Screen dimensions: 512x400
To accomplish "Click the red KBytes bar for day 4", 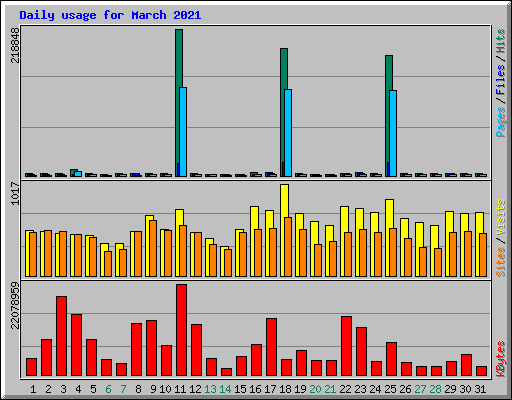I will [x=76, y=345].
